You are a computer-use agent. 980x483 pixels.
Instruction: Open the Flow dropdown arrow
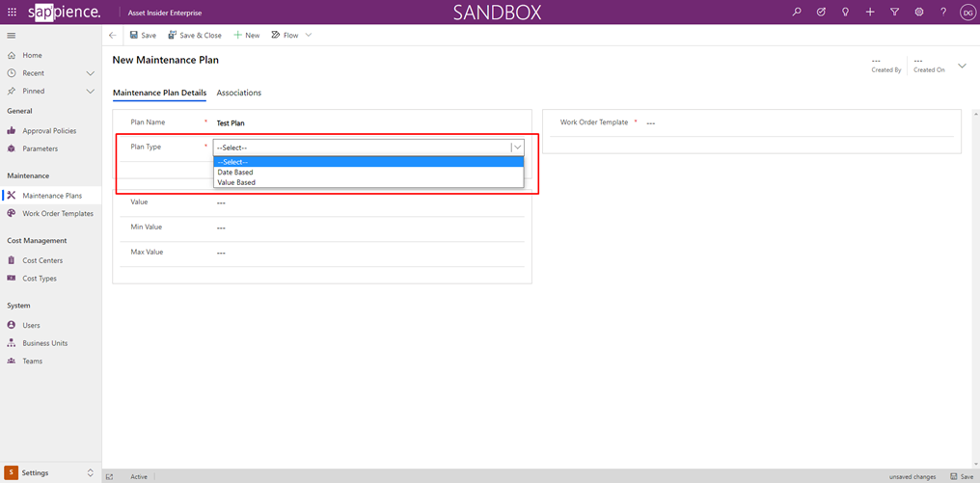click(x=309, y=36)
